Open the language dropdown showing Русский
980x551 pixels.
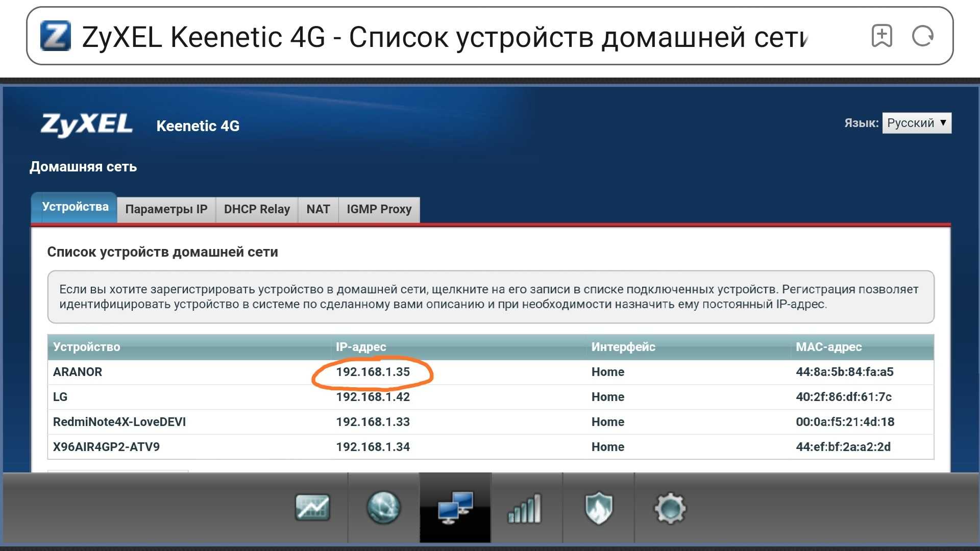[917, 123]
